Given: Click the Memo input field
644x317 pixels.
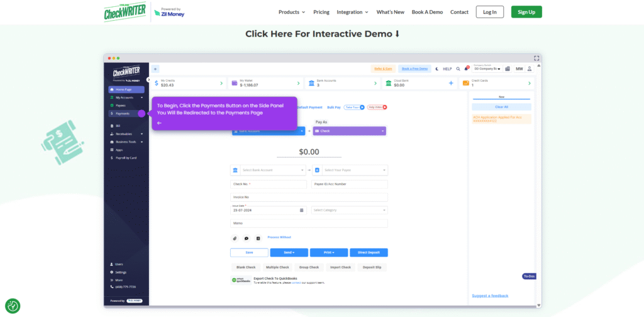Looking at the screenshot, I should pyautogui.click(x=309, y=223).
